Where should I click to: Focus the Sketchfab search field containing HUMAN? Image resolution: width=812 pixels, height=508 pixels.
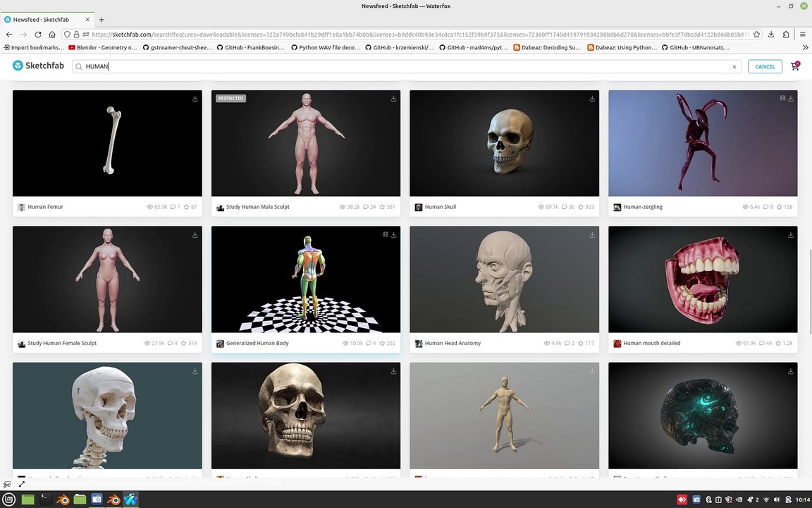point(407,67)
